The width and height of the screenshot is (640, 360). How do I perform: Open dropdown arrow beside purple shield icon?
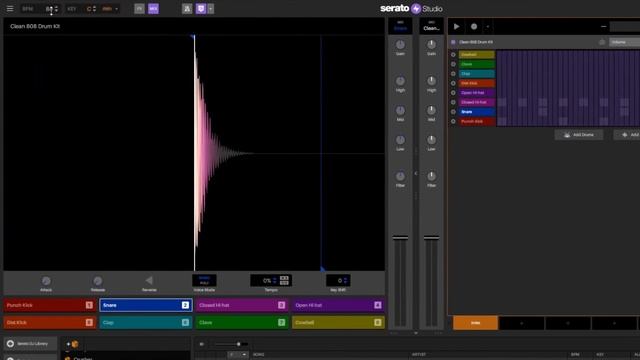click(x=211, y=9)
